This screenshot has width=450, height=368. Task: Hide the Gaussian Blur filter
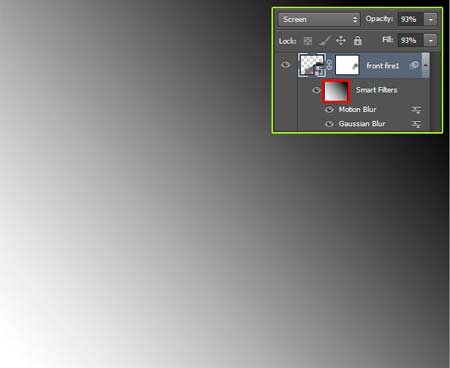click(329, 124)
